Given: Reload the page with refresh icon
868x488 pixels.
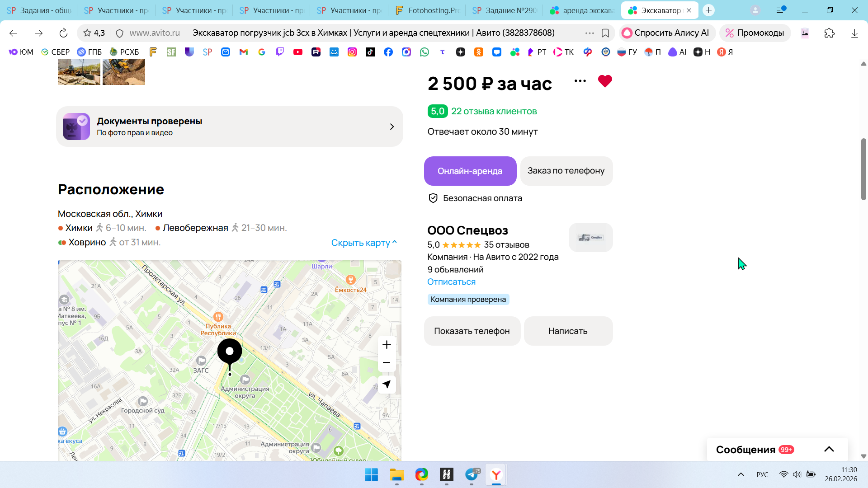Looking at the screenshot, I should coord(63,33).
